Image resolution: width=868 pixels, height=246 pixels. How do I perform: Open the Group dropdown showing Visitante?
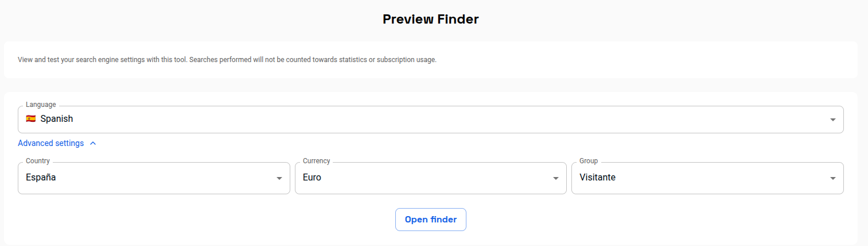click(707, 178)
